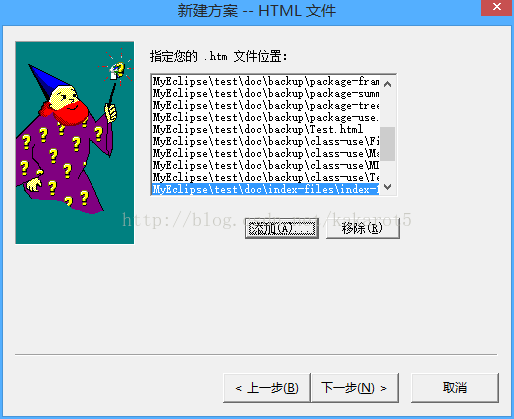This screenshot has width=514, height=419.
Task: Go back with 上一步(B) button
Action: coord(267,388)
